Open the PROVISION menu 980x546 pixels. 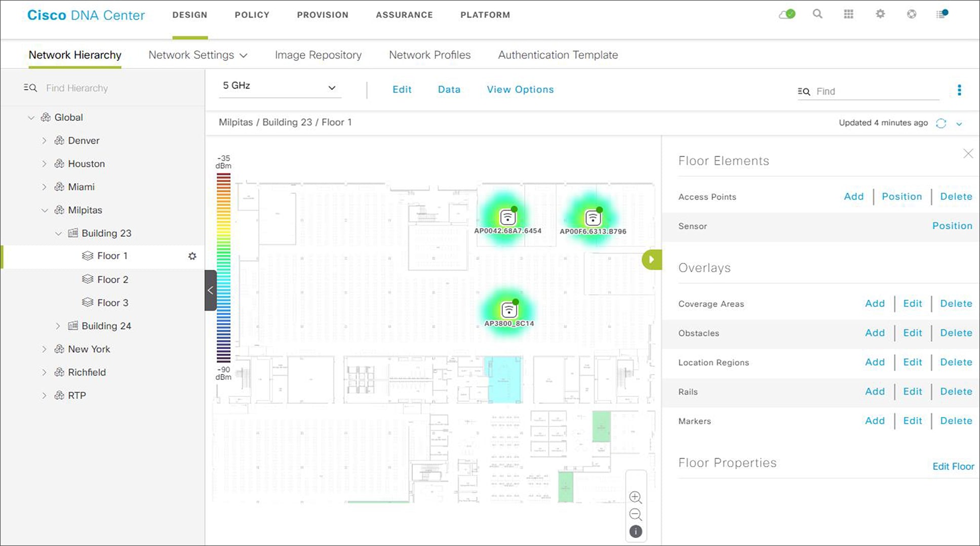[x=323, y=15]
